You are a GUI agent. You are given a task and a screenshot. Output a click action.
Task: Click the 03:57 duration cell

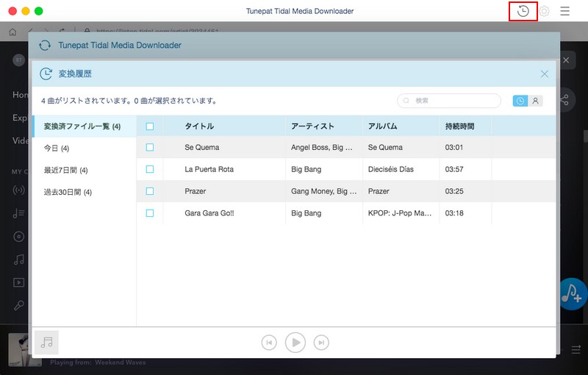454,169
